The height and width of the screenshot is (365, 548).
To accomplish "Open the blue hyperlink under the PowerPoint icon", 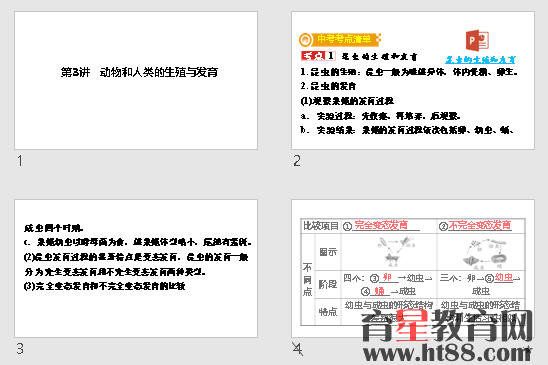I will 480,59.
